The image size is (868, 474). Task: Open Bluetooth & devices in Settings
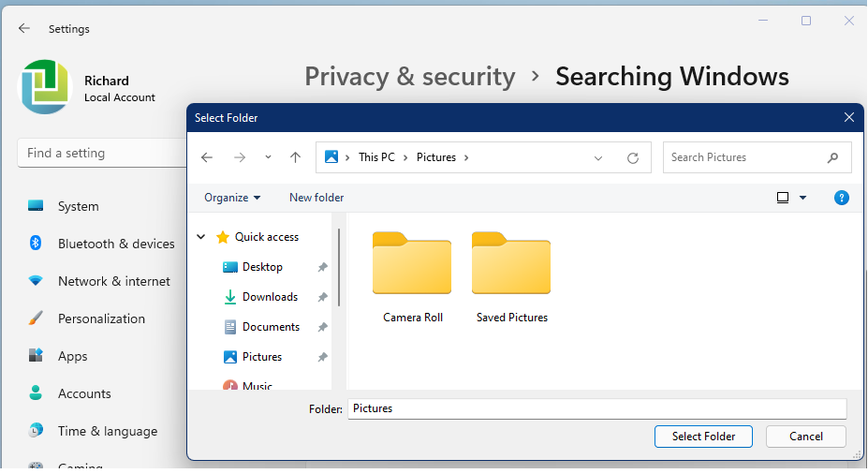coord(102,244)
